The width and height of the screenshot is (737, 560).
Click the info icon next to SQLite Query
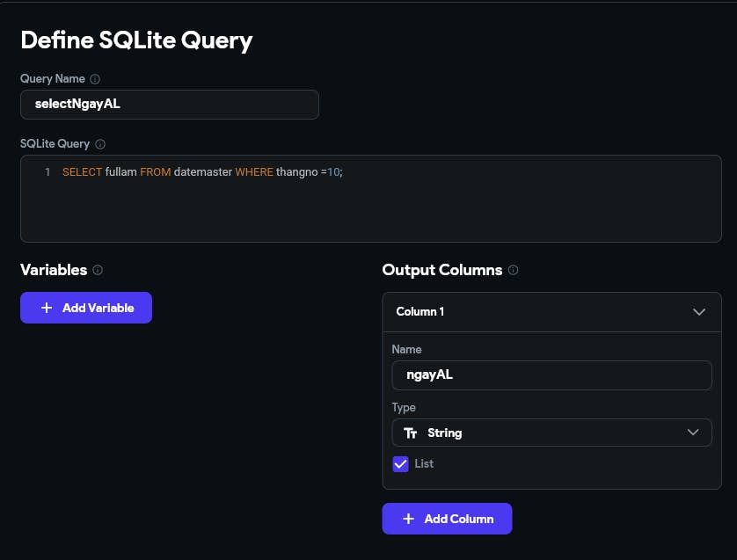pyautogui.click(x=100, y=144)
